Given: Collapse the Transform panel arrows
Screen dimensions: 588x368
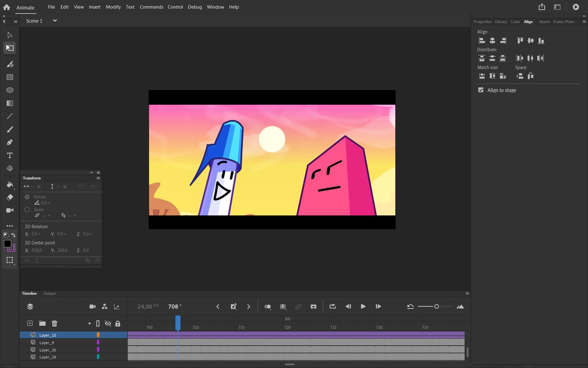Looking at the screenshot, I should (x=92, y=173).
